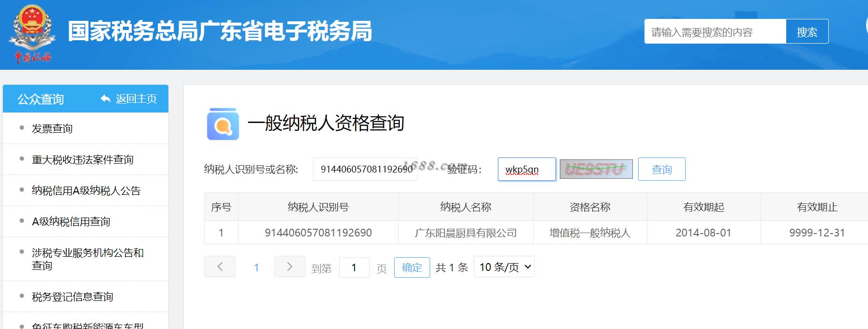Go to next results page arrow
The width and height of the screenshot is (868, 329).
point(290,266)
